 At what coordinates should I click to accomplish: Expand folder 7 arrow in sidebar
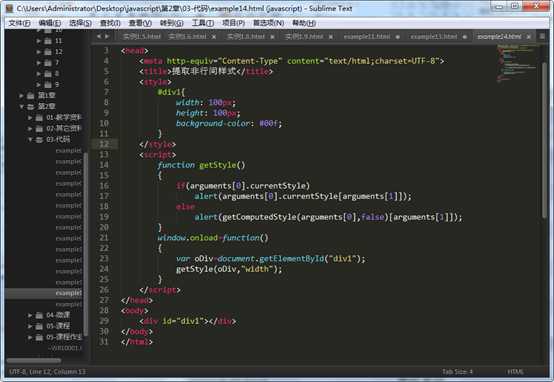point(39,63)
